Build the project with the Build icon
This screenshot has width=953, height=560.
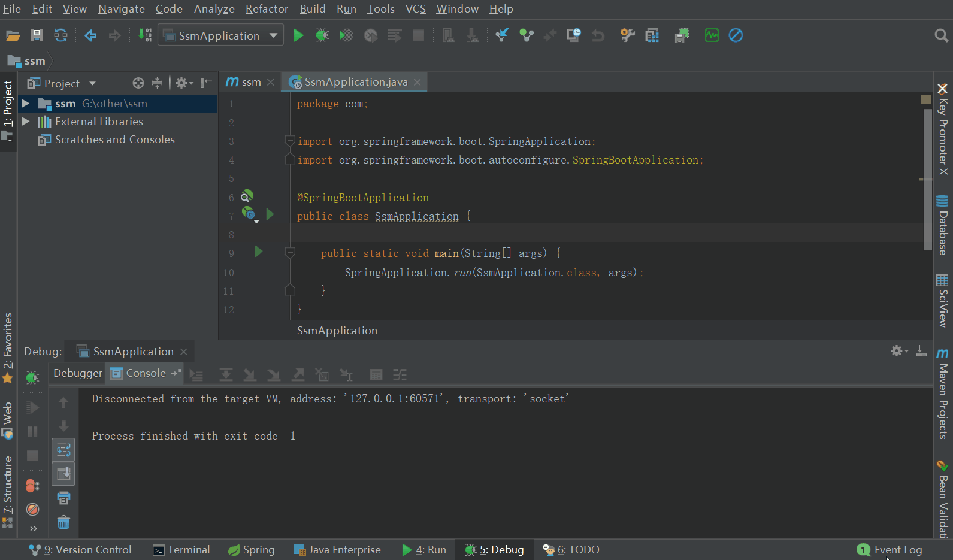pos(145,35)
